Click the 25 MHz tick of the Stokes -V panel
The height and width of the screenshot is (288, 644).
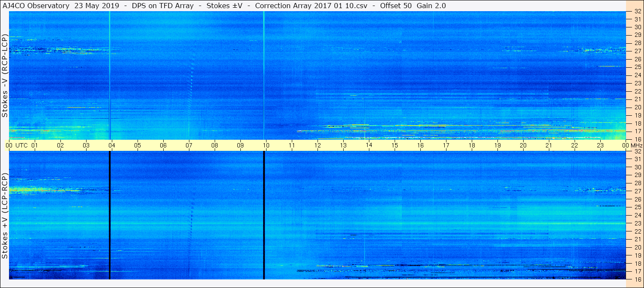(x=637, y=67)
